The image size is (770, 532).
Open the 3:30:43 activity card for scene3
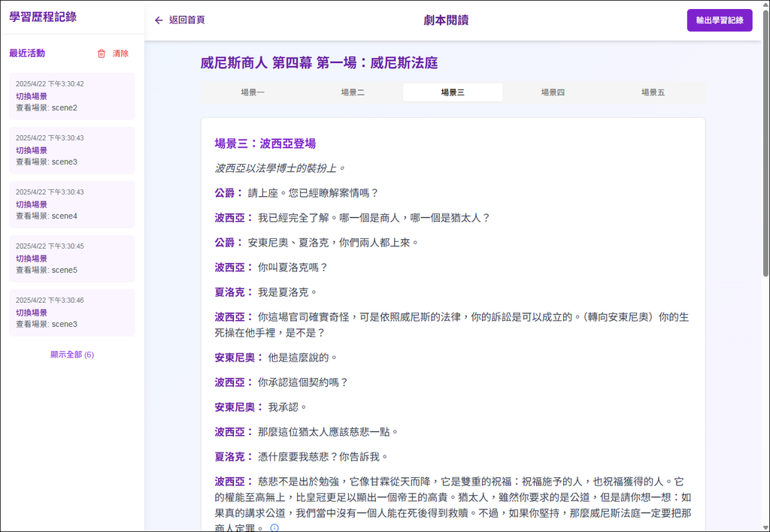[72, 150]
